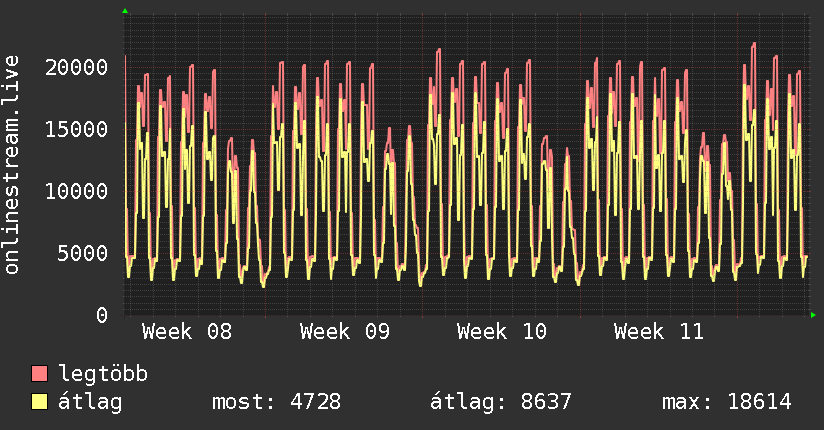Click the onlinestream.live vertical axis title
This screenshot has width=824, height=430.
(12, 165)
